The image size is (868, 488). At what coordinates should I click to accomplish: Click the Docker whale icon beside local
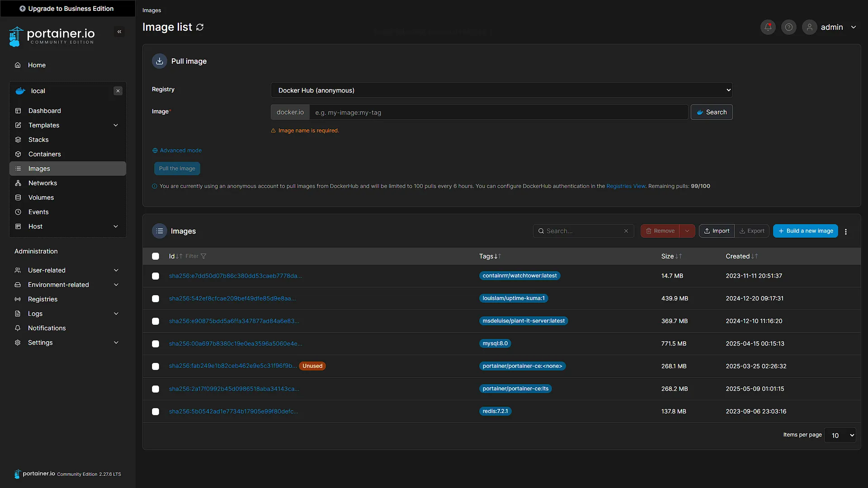click(x=20, y=91)
